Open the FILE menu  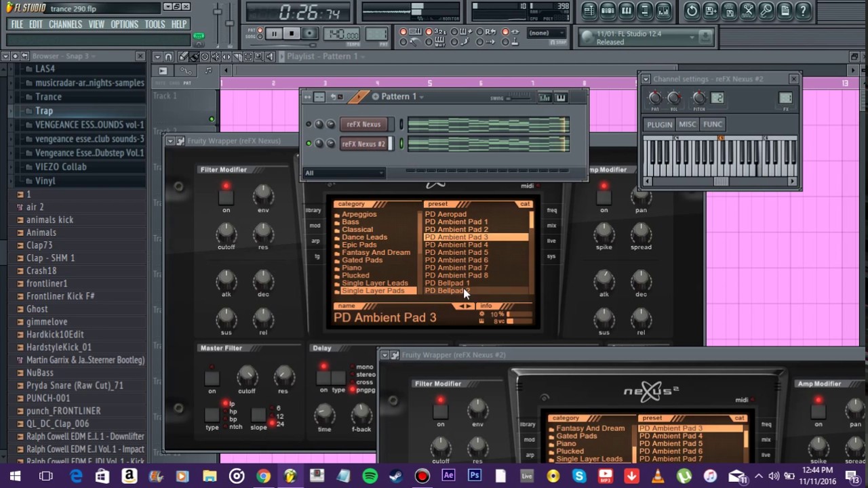click(17, 24)
